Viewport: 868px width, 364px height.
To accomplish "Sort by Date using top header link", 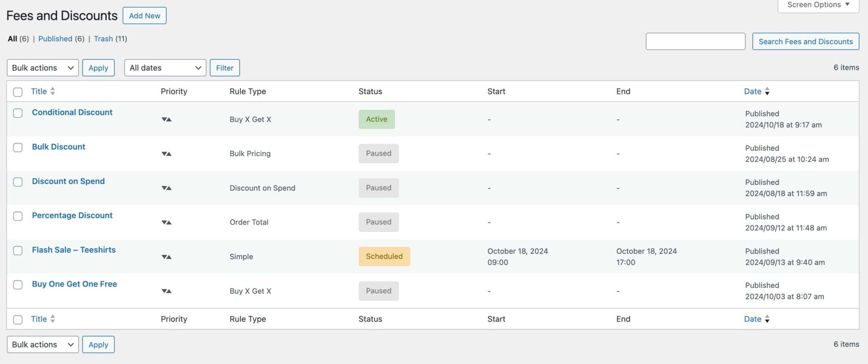I will click(753, 91).
